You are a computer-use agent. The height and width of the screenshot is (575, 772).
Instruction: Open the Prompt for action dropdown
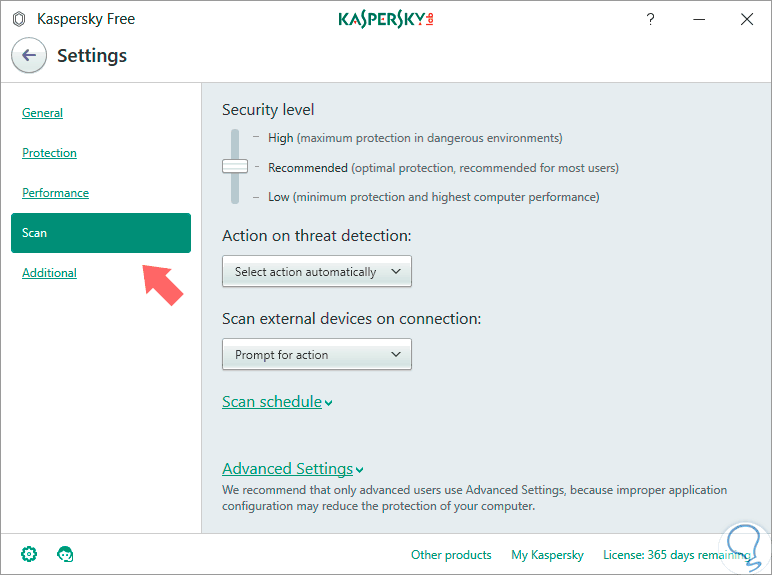[316, 355]
